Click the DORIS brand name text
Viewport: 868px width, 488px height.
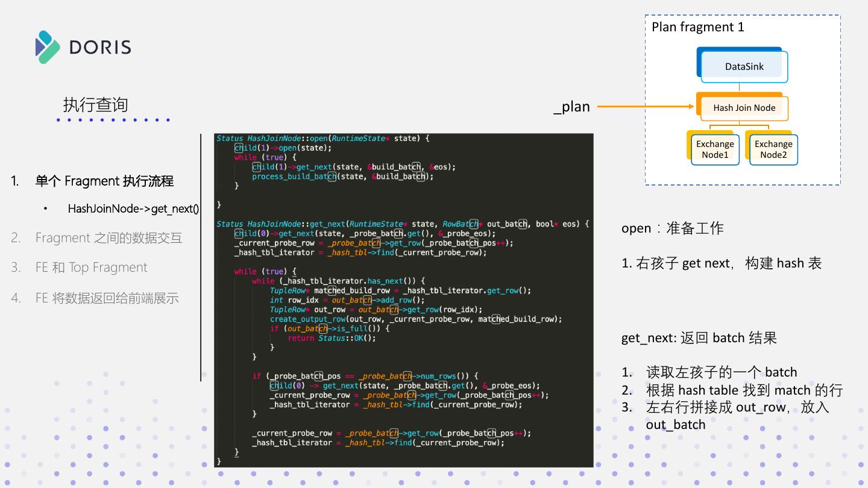100,48
